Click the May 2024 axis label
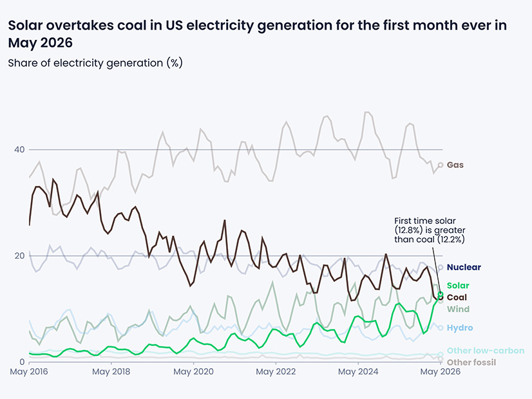The width and height of the screenshot is (532, 399). [x=358, y=372]
